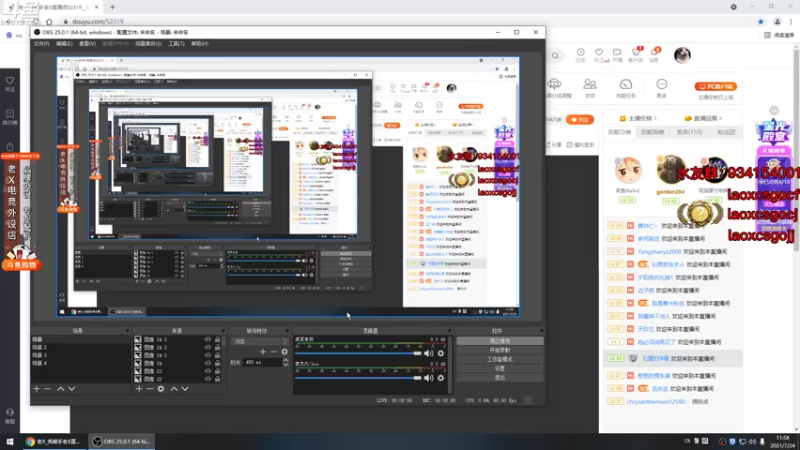Expand the 直播回看 section
This screenshot has width=800, height=450.
tap(704, 118)
